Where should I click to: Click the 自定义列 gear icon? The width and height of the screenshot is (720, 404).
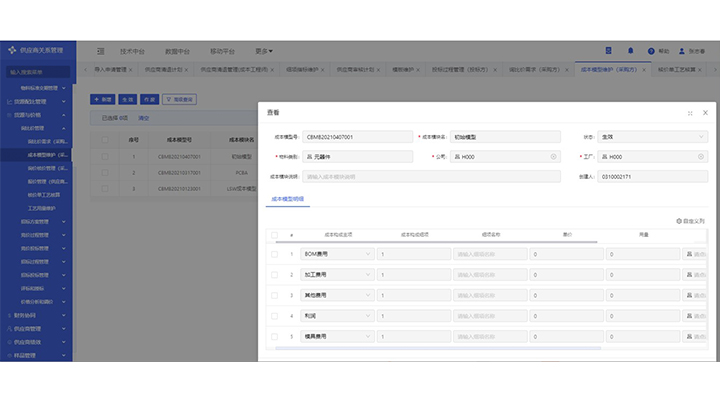[679, 220]
